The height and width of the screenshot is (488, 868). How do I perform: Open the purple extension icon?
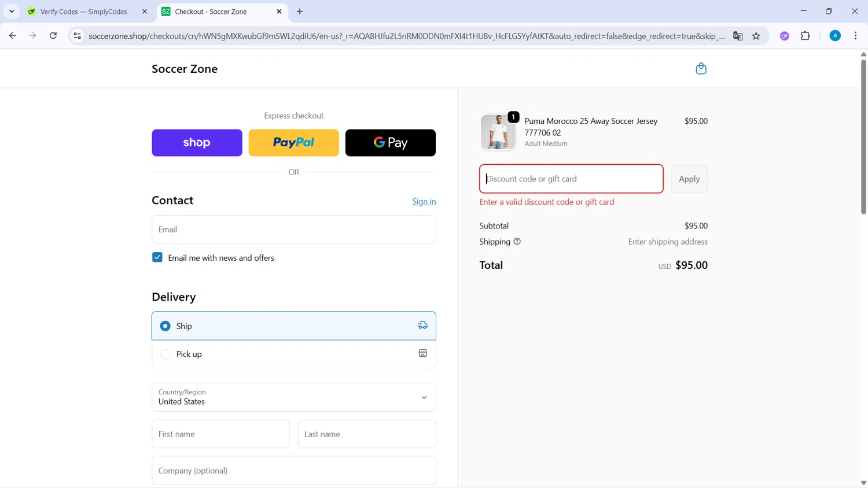785,36
